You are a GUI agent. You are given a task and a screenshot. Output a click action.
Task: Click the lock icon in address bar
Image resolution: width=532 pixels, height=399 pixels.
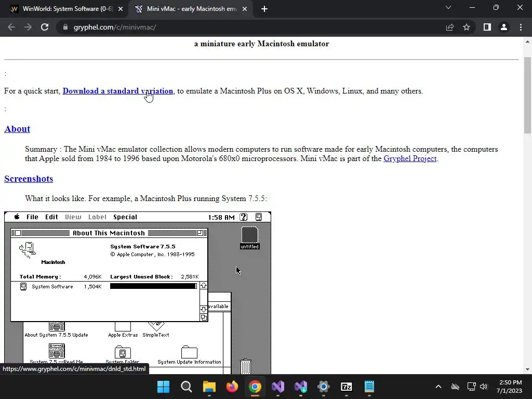point(65,27)
